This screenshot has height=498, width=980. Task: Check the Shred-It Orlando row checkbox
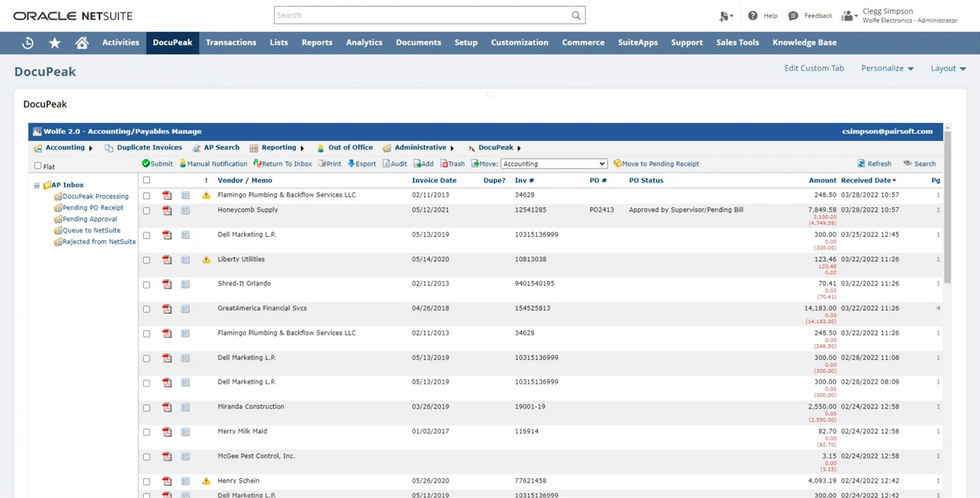(x=146, y=285)
